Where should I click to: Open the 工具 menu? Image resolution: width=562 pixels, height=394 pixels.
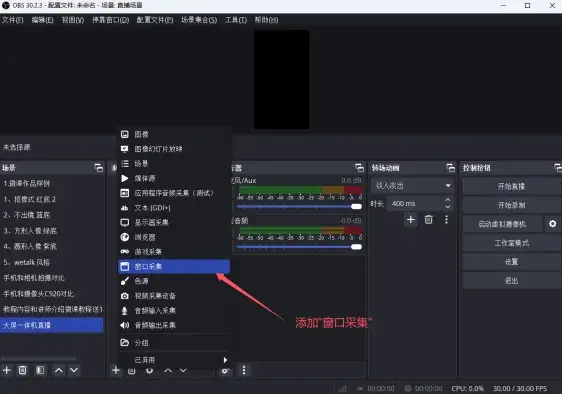[x=235, y=20]
